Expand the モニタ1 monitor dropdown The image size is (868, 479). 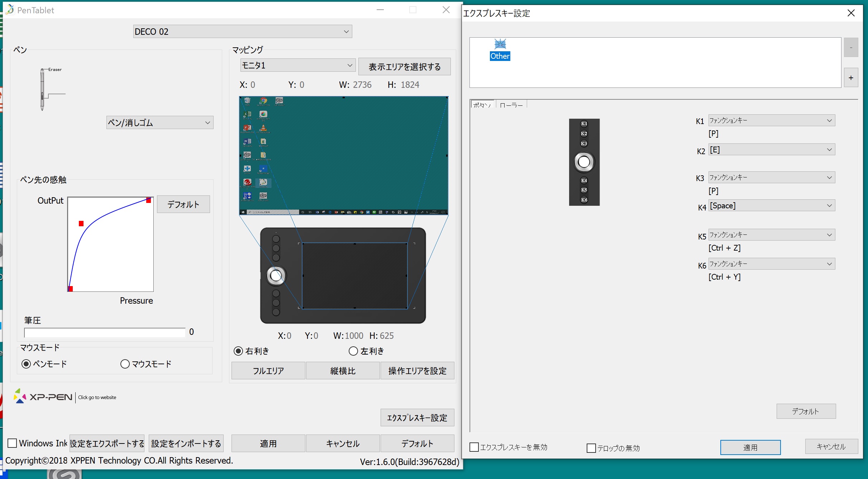298,65
